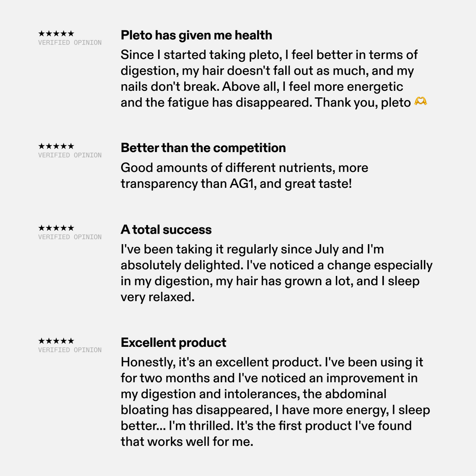Click the review text starting "Good amounts of different nutrients"

pos(244,175)
